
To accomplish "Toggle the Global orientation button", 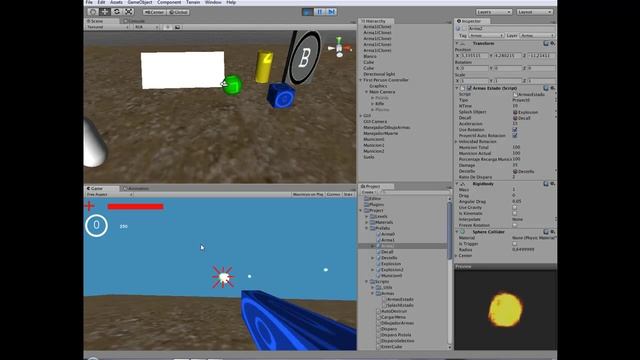I will 178,12.
